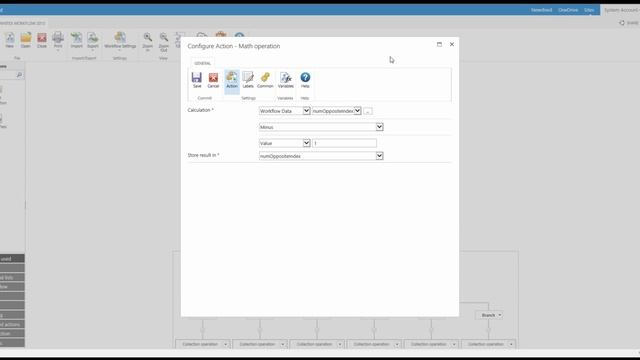Open first Collection operation action's dropdown arrow
Screen dimensions: 640x360
pyautogui.click(x=225, y=344)
